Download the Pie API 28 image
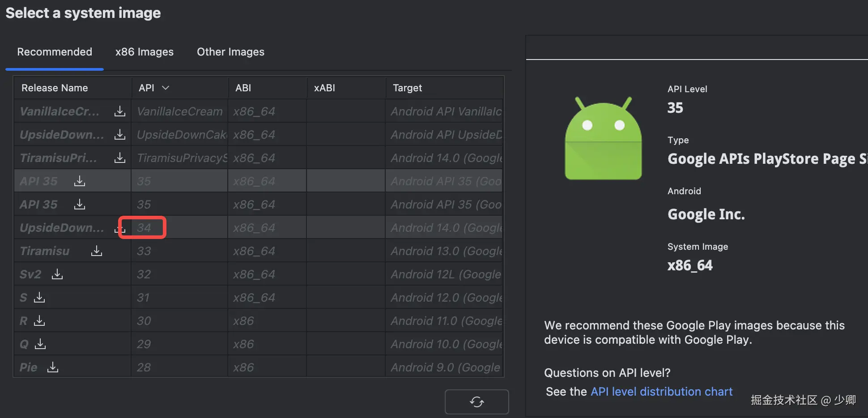Image resolution: width=868 pixels, height=418 pixels. [x=53, y=367]
